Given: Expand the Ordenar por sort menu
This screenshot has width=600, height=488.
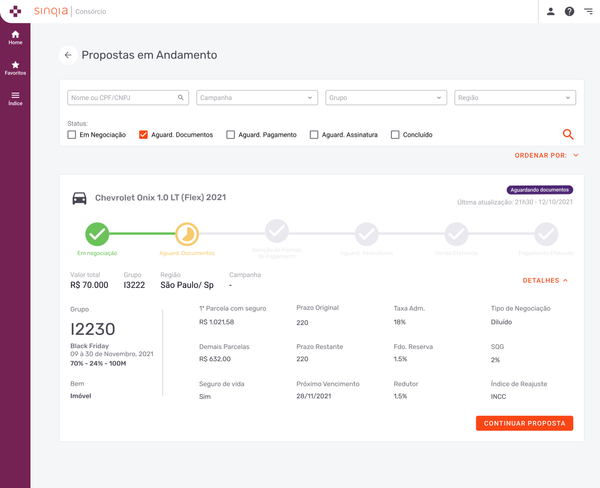Looking at the screenshot, I should tap(546, 155).
